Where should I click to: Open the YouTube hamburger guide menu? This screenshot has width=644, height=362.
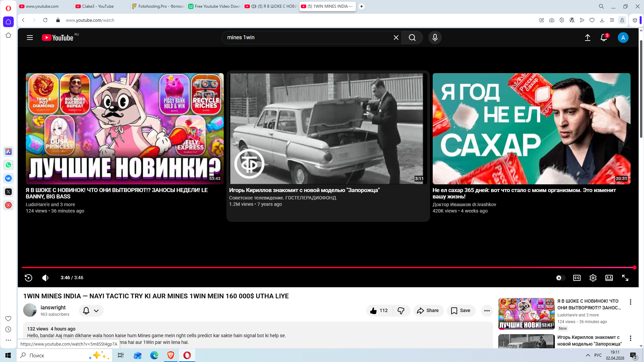tap(30, 38)
